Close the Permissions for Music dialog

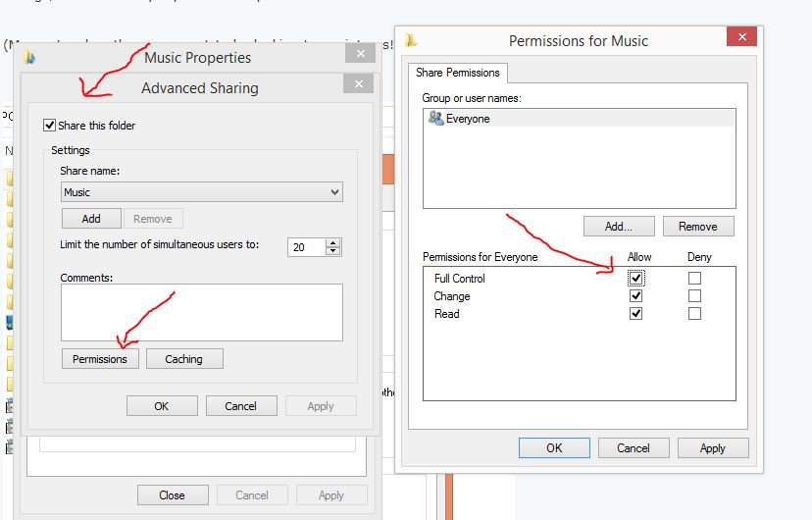[740, 38]
